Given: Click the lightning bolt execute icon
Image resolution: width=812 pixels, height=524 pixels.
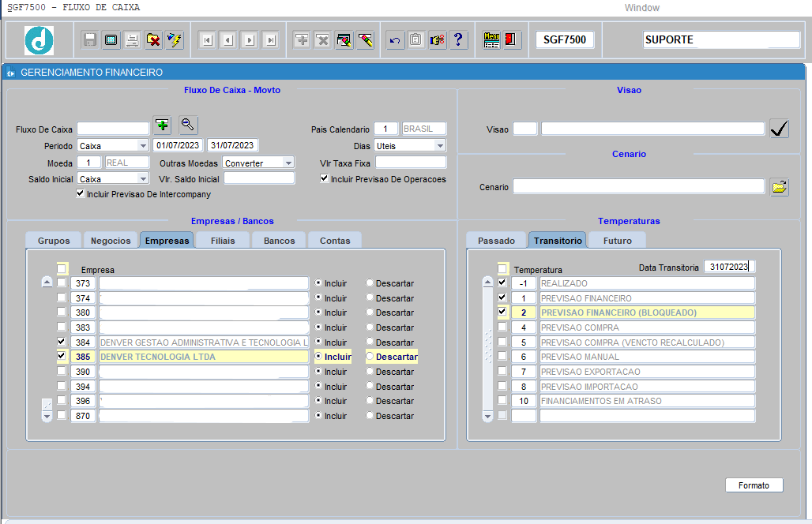Looking at the screenshot, I should pyautogui.click(x=175, y=39).
